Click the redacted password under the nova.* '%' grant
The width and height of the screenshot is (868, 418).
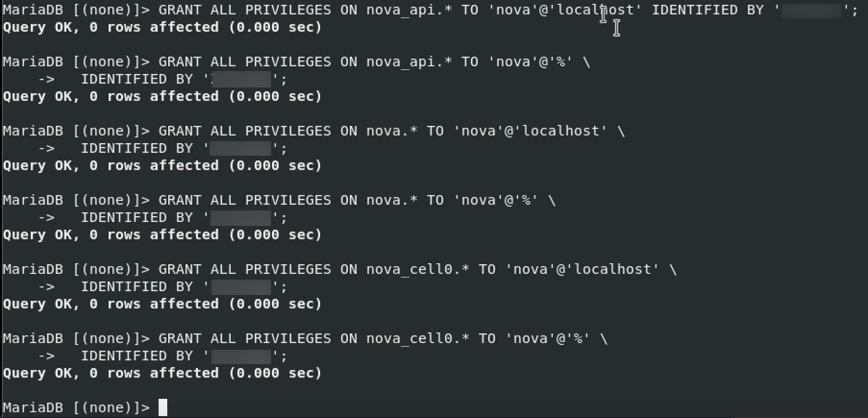click(x=241, y=218)
